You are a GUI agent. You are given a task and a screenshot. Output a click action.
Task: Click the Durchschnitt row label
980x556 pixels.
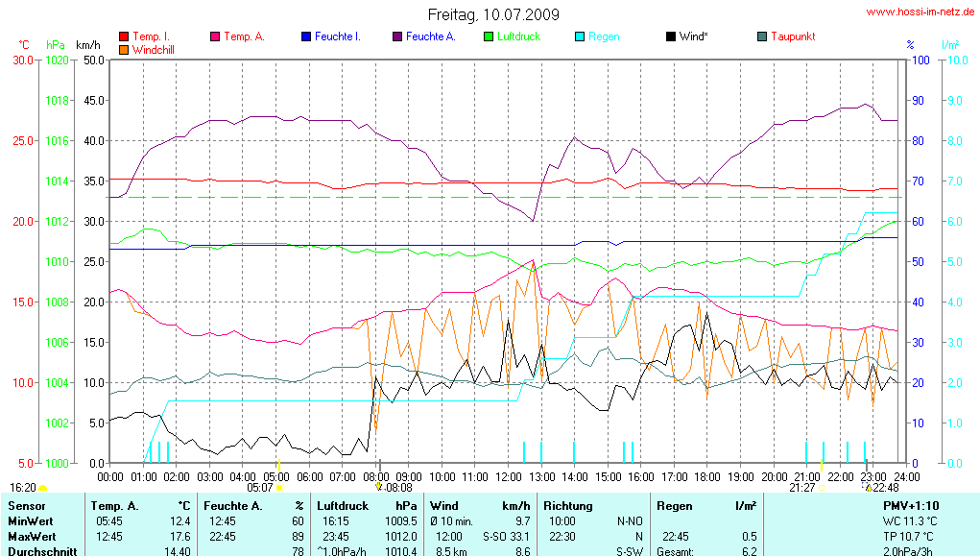pyautogui.click(x=41, y=550)
